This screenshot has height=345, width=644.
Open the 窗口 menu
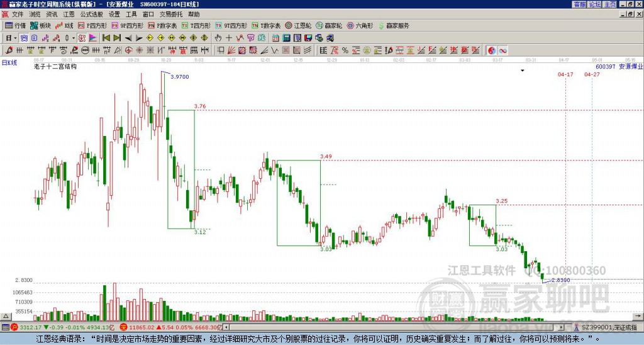(148, 14)
